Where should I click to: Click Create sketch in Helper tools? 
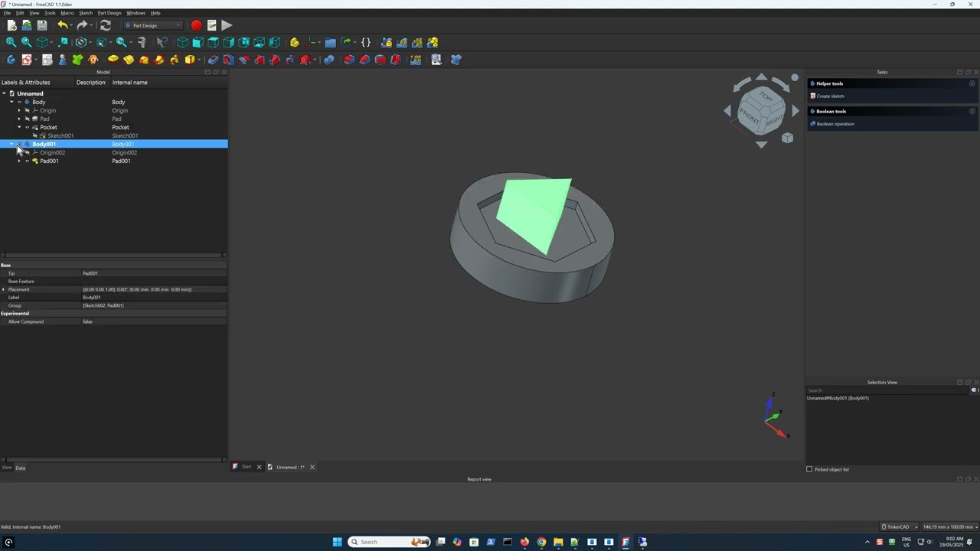(830, 96)
